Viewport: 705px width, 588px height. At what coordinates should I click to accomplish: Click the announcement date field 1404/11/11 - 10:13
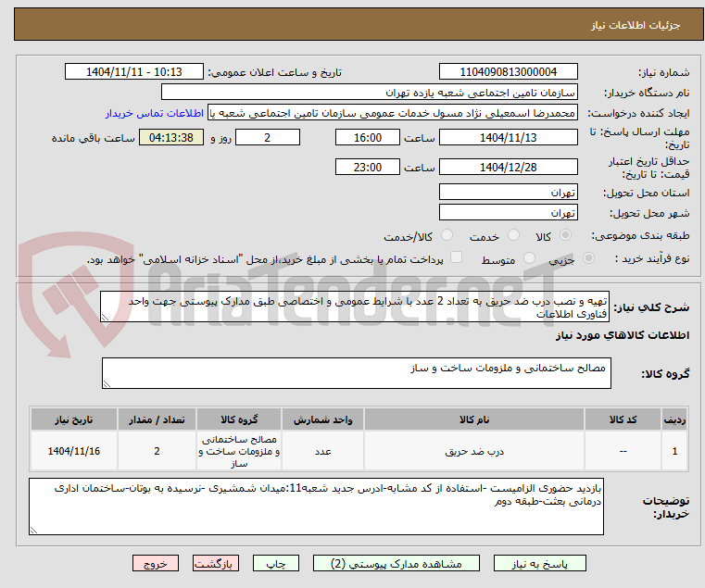134,72
